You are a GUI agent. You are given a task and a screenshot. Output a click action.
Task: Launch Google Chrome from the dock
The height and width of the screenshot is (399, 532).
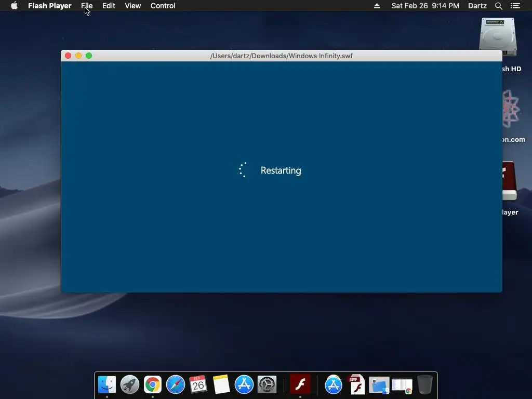[x=153, y=384]
